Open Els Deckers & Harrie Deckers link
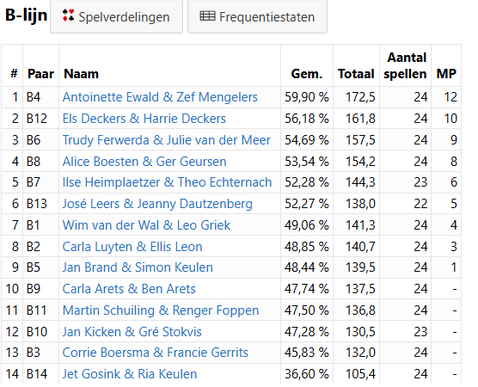The image size is (478, 387). (144, 118)
